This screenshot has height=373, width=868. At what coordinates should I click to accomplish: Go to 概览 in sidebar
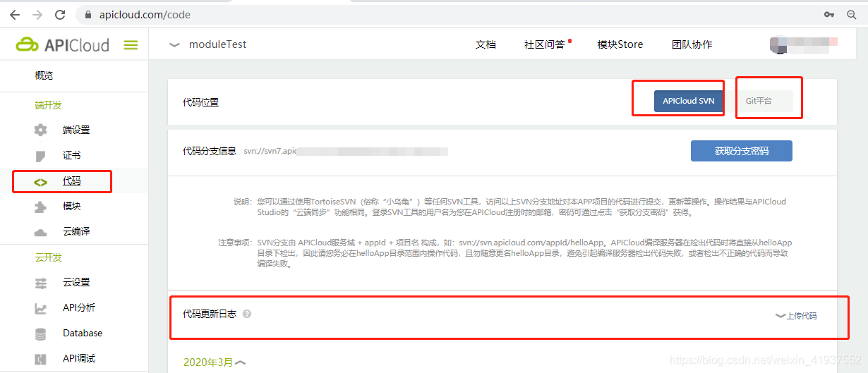[x=44, y=75]
